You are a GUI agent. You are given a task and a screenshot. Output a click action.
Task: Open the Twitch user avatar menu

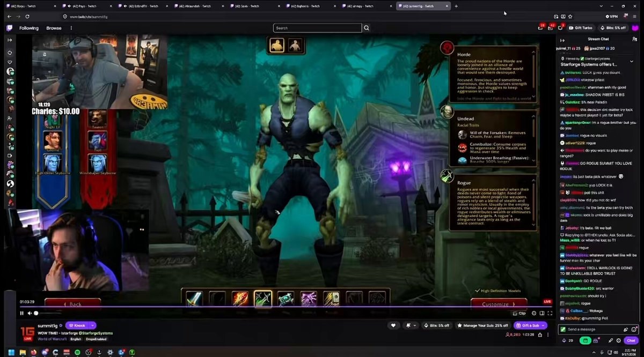tap(635, 28)
